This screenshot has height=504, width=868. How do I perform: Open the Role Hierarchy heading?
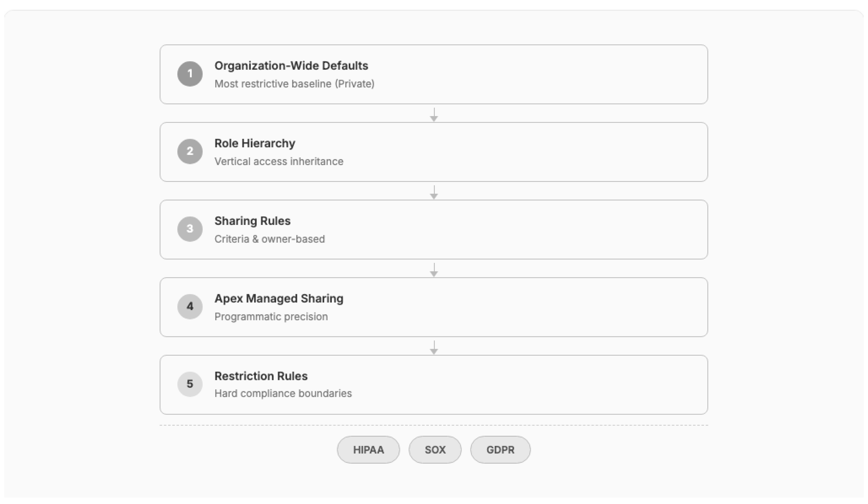[x=255, y=143]
